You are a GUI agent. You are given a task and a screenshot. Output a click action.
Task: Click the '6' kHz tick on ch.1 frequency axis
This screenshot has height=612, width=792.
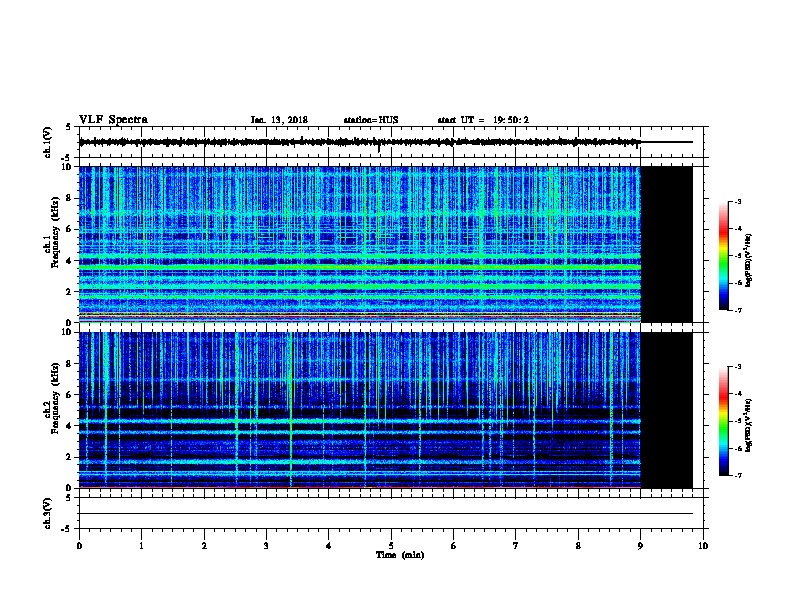69,229
